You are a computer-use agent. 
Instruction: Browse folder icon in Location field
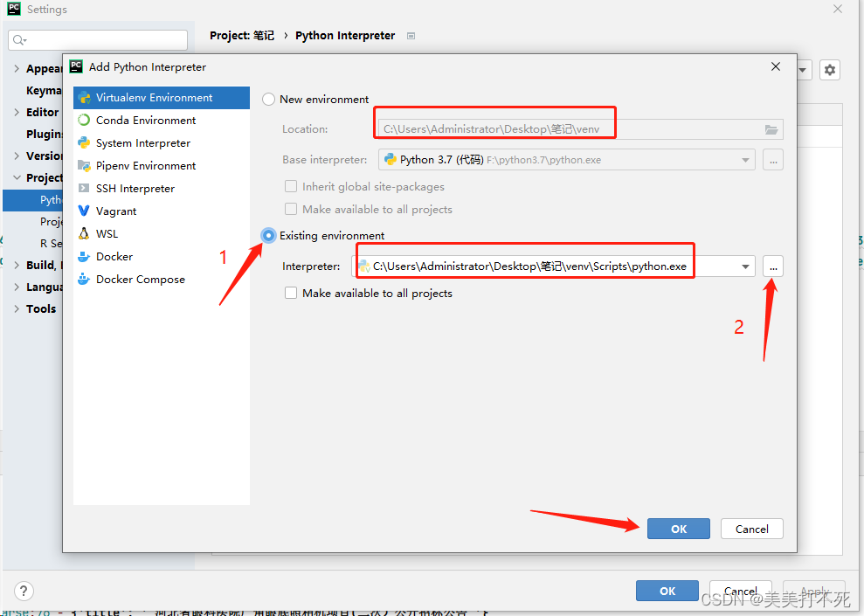pos(771,129)
